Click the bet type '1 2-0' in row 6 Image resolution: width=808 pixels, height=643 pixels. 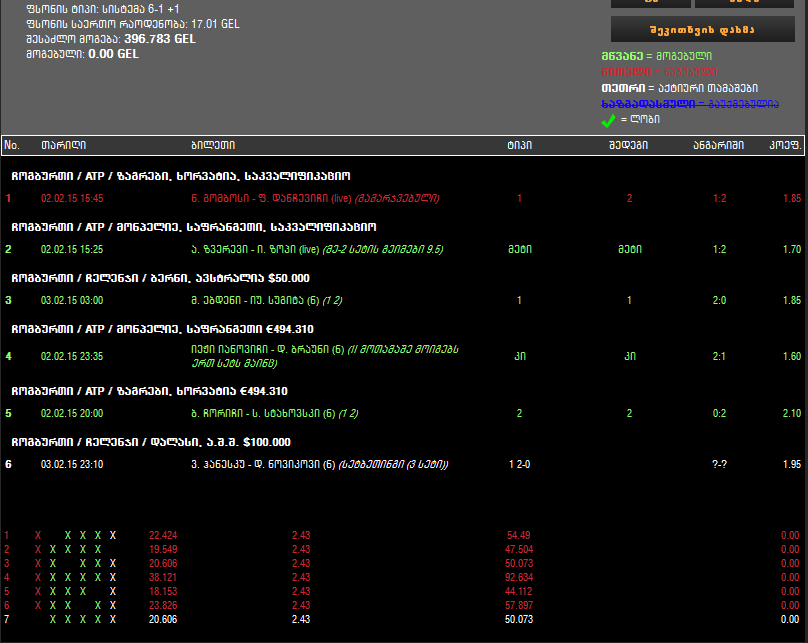click(519, 464)
